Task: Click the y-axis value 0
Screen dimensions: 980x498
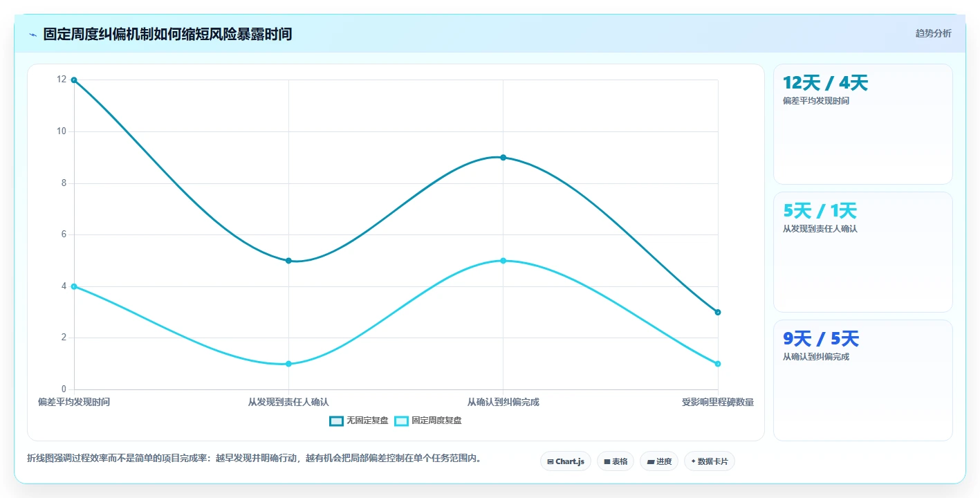Action: (x=64, y=389)
